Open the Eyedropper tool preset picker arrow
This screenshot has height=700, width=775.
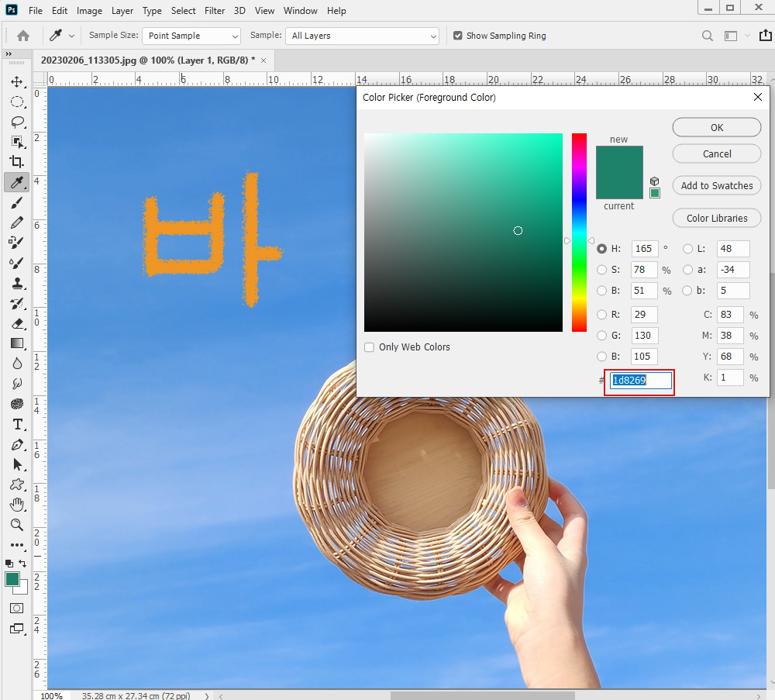[x=71, y=36]
